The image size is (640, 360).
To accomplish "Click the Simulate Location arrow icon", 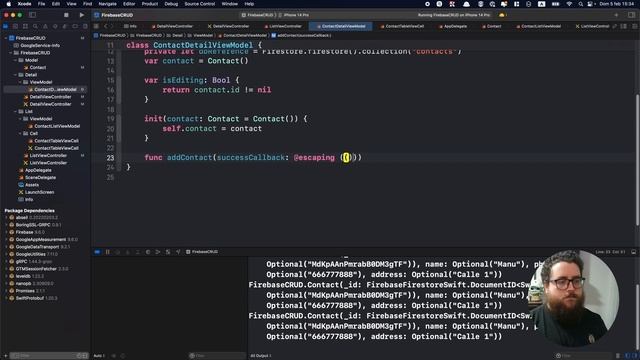I will [178, 252].
